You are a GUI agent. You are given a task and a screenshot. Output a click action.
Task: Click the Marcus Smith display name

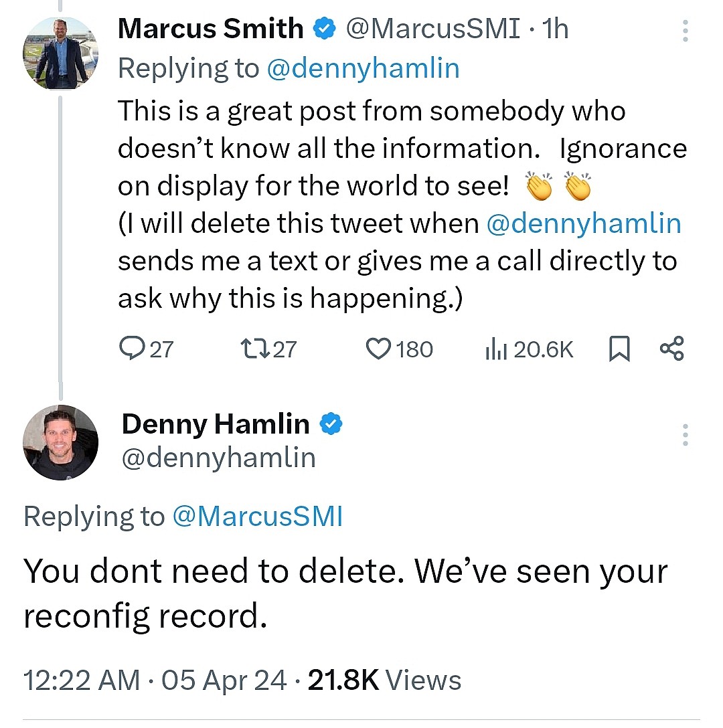pyautogui.click(x=210, y=29)
